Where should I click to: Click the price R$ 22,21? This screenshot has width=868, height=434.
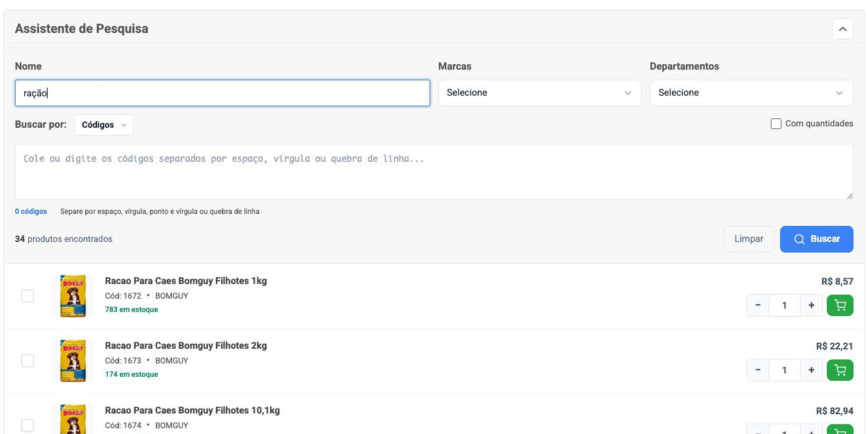click(x=835, y=346)
